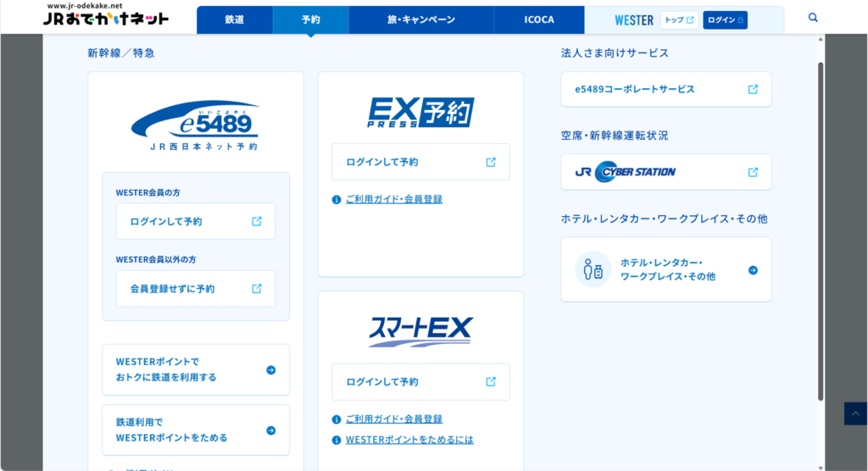Click the スマートEX logo image
The height and width of the screenshot is (471, 868).
[x=420, y=330]
